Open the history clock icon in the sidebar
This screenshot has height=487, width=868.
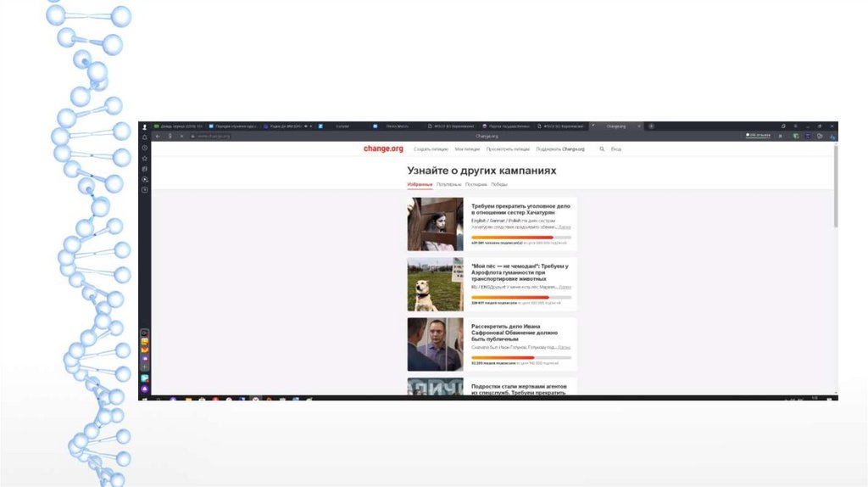(x=144, y=148)
